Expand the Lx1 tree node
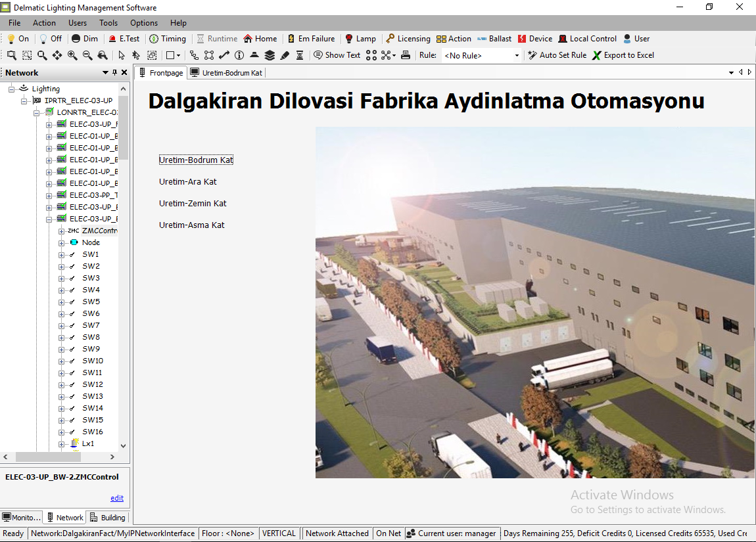 tap(61, 444)
